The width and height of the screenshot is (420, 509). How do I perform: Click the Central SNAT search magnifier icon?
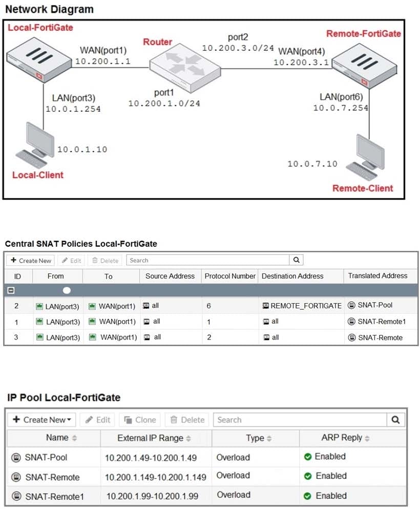click(x=297, y=260)
